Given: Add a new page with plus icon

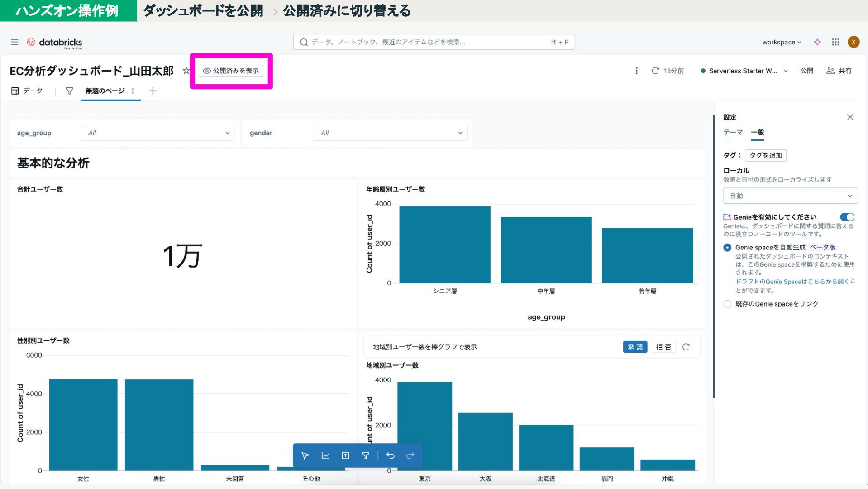Looking at the screenshot, I should [x=153, y=91].
